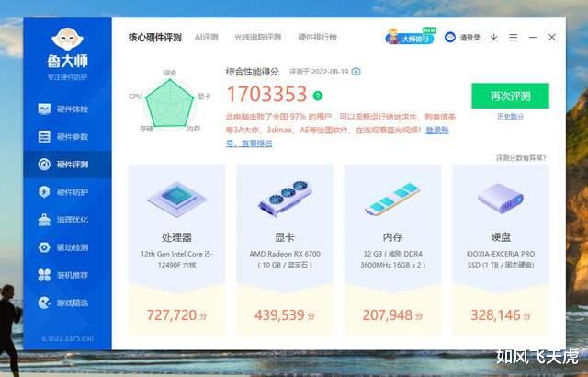The width and height of the screenshot is (588, 377).
Task: Minimize the 鲁大师 window
Action: click(533, 37)
